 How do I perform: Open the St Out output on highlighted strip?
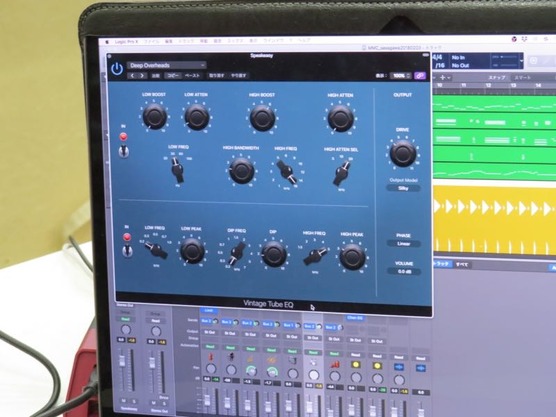(x=313, y=338)
